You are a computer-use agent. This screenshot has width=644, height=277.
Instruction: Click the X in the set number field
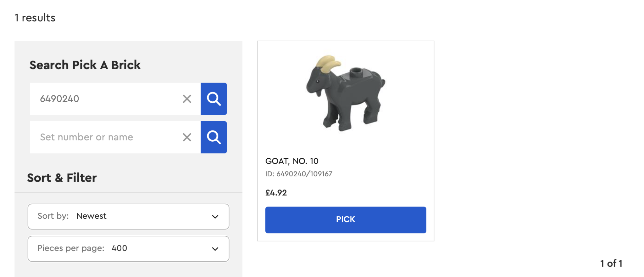[187, 137]
